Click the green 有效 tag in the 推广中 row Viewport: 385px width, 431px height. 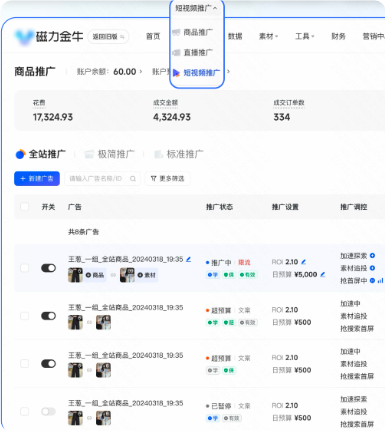pos(248,275)
